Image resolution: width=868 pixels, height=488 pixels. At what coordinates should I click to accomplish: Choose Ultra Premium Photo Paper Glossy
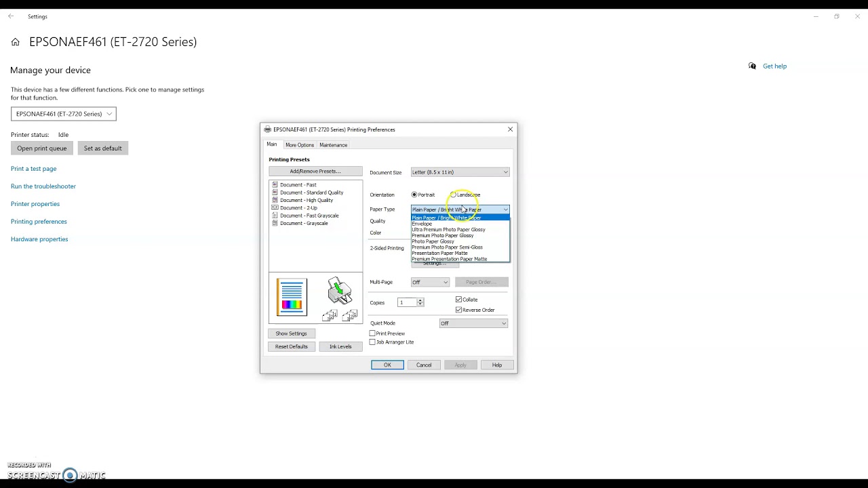460,230
